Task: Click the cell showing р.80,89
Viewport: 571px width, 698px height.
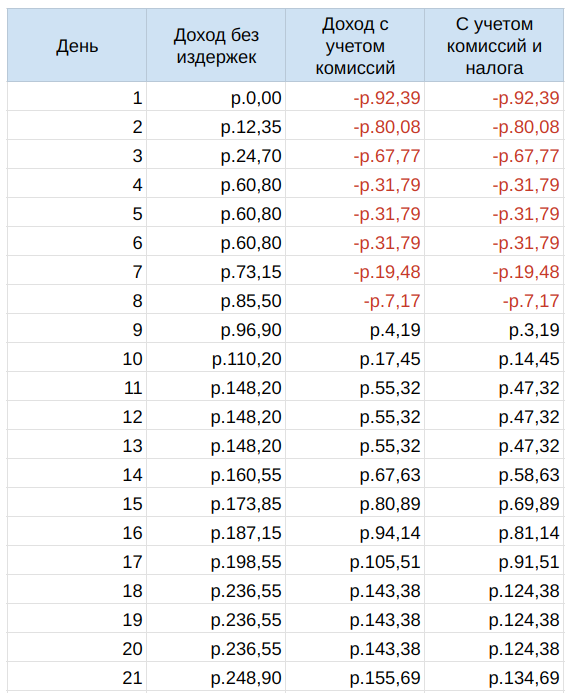Action: 355,503
